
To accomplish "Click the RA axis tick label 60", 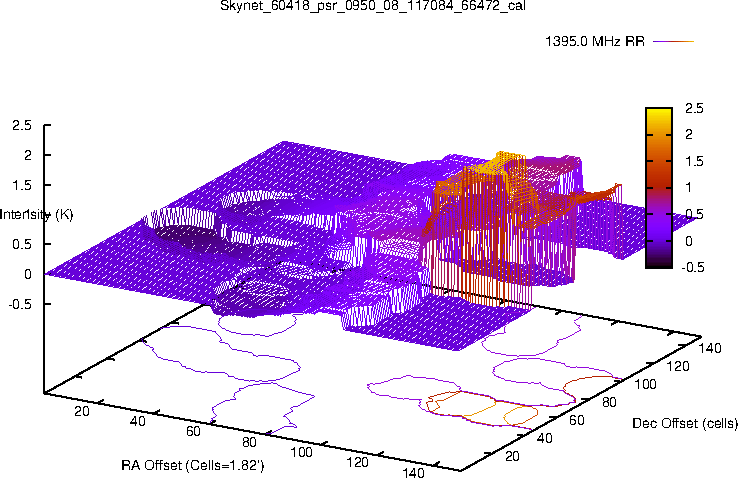I will pos(193,431).
